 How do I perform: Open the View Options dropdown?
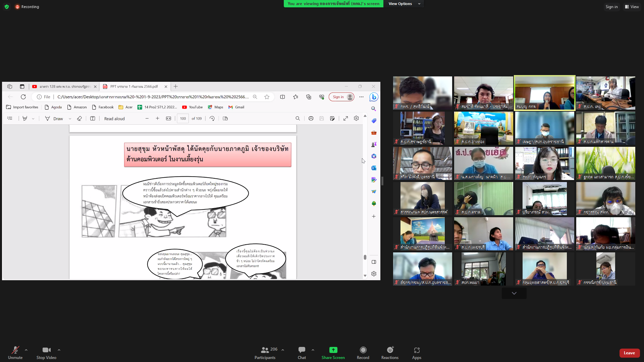(x=404, y=4)
